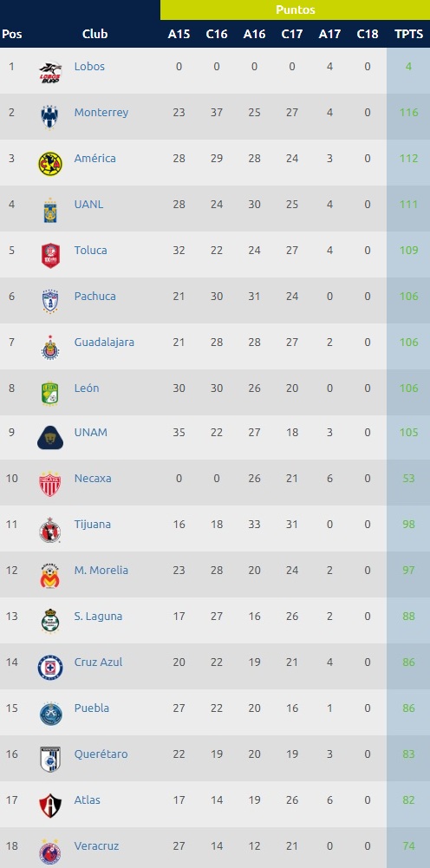430x868 pixels.
Task: Click the Tigres UANL crest
Action: [x=49, y=210]
